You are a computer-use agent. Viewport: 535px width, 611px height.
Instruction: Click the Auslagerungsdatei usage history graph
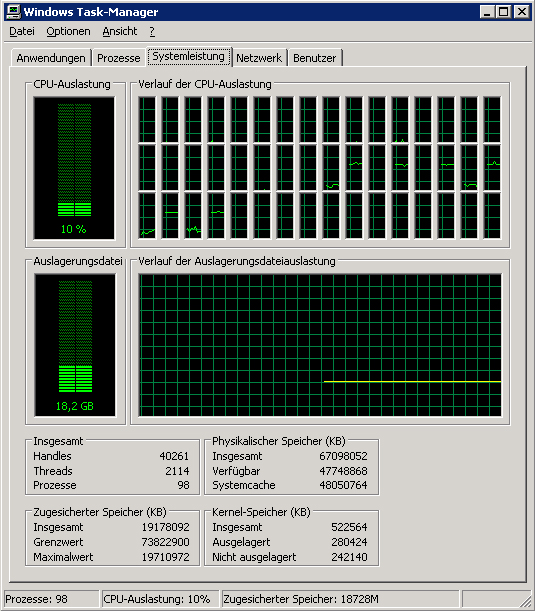(x=320, y=345)
